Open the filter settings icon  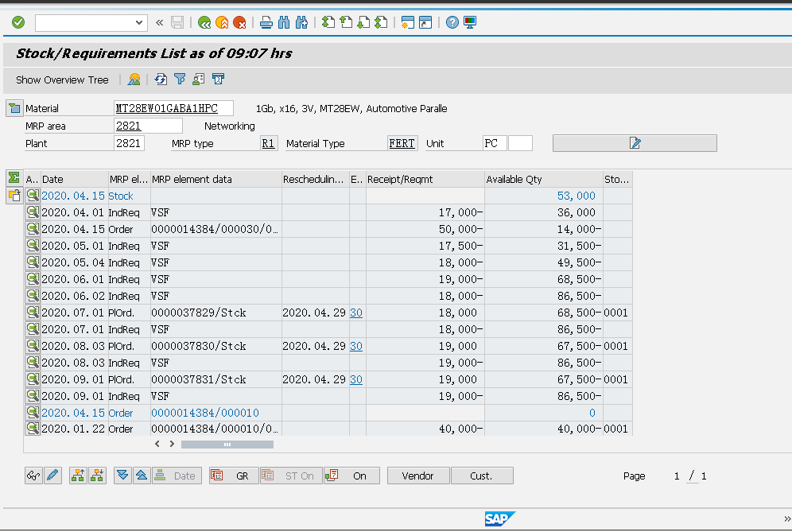tap(179, 80)
